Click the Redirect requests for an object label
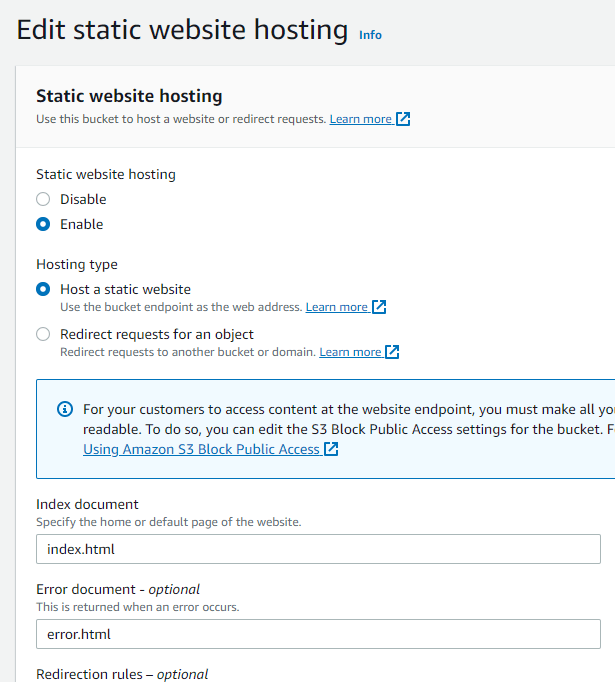Viewport: 615px width, 682px height. click(157, 334)
